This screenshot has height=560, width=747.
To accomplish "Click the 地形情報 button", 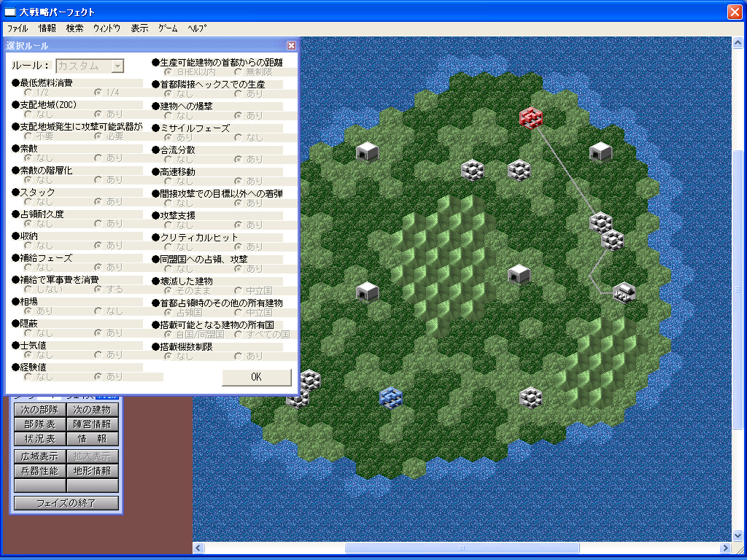I will 92,471.
